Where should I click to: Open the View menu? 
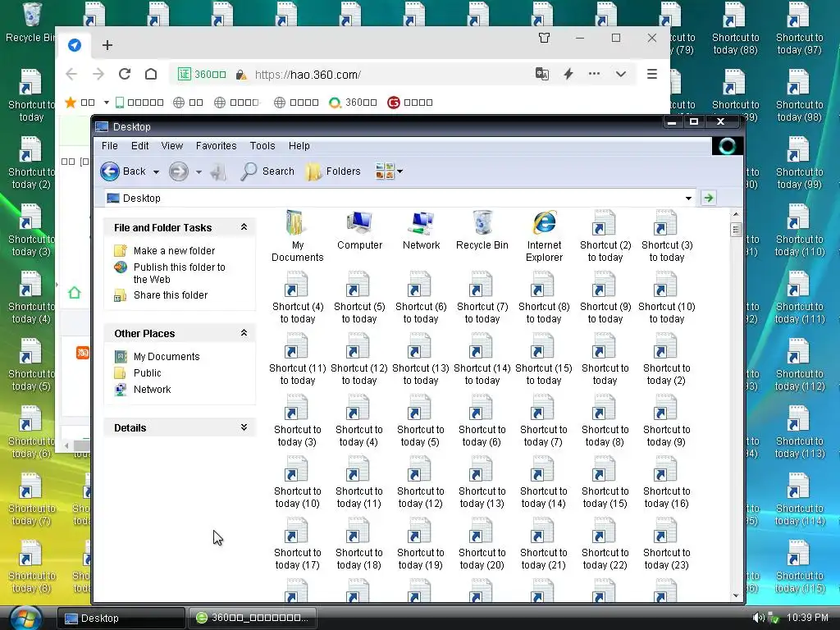point(172,146)
